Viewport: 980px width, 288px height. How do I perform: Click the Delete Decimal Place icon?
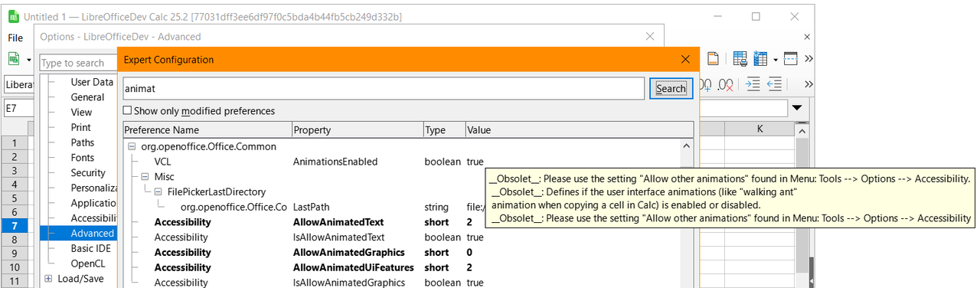pyautogui.click(x=725, y=85)
